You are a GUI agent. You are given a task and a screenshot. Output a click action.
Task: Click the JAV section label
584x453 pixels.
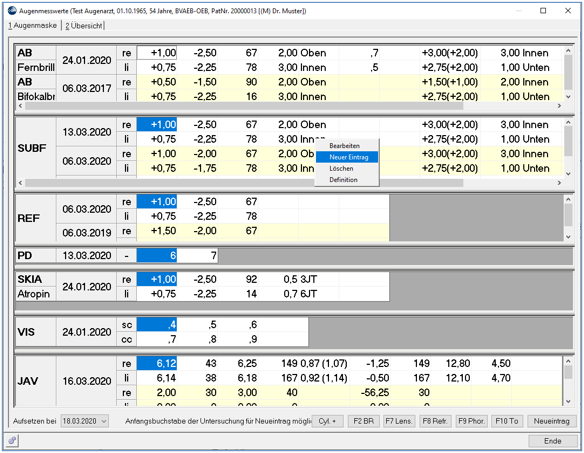(36, 381)
